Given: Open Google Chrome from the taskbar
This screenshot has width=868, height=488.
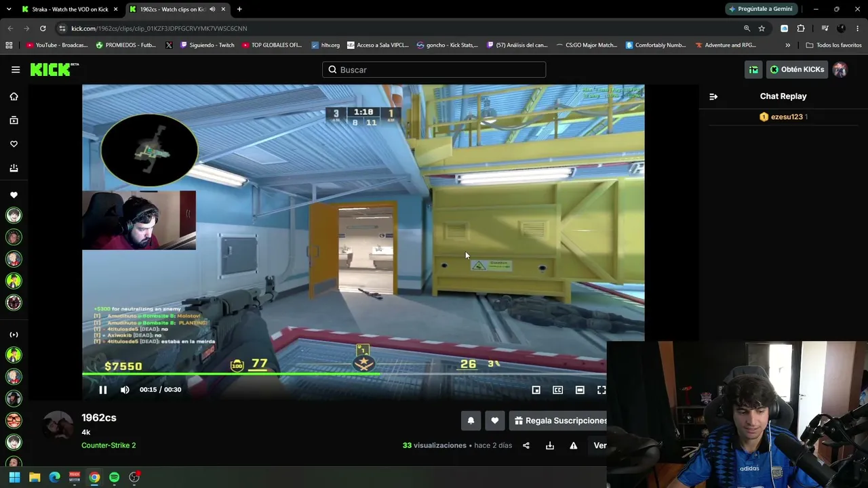Looking at the screenshot, I should (94, 477).
